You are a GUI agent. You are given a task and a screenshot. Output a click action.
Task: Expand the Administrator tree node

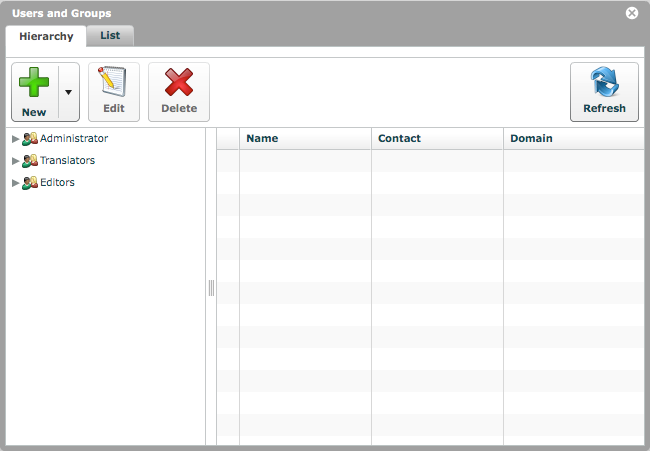click(15, 139)
